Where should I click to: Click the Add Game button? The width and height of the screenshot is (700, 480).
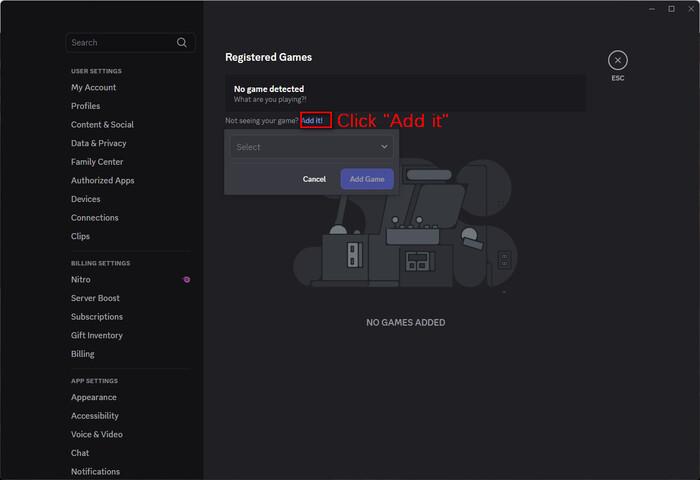point(367,179)
